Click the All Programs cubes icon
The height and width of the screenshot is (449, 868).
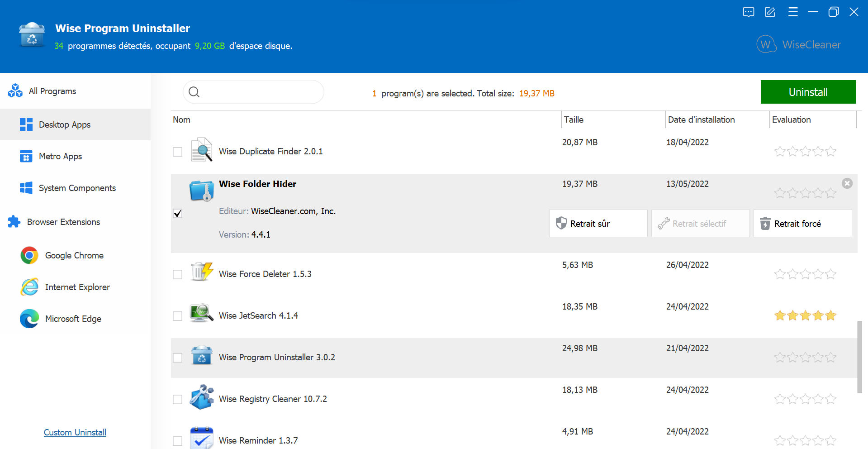[15, 91]
